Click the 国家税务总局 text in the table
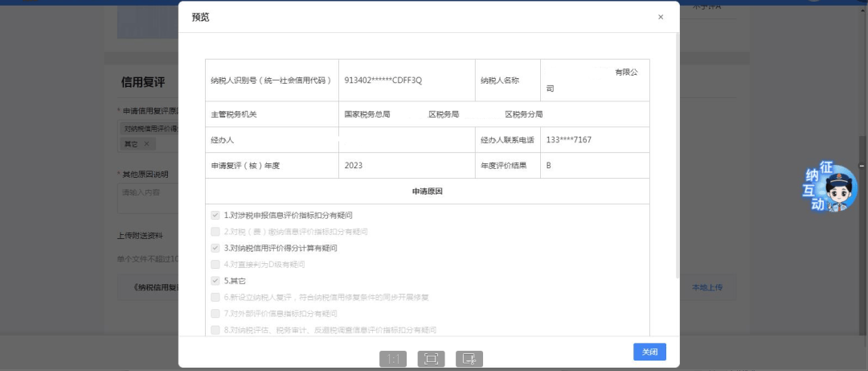 367,114
